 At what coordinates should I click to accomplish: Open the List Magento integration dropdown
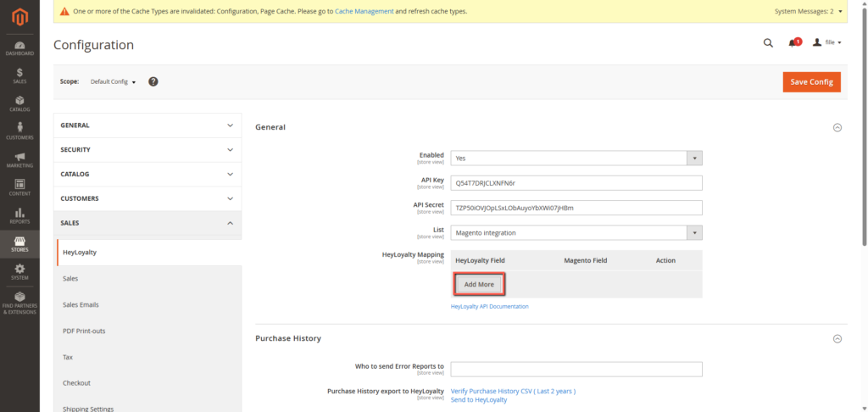pyautogui.click(x=576, y=232)
